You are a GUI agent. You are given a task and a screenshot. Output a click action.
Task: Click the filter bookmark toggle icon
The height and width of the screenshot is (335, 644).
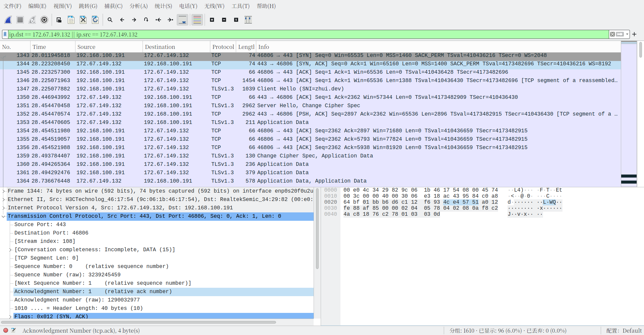point(5,34)
